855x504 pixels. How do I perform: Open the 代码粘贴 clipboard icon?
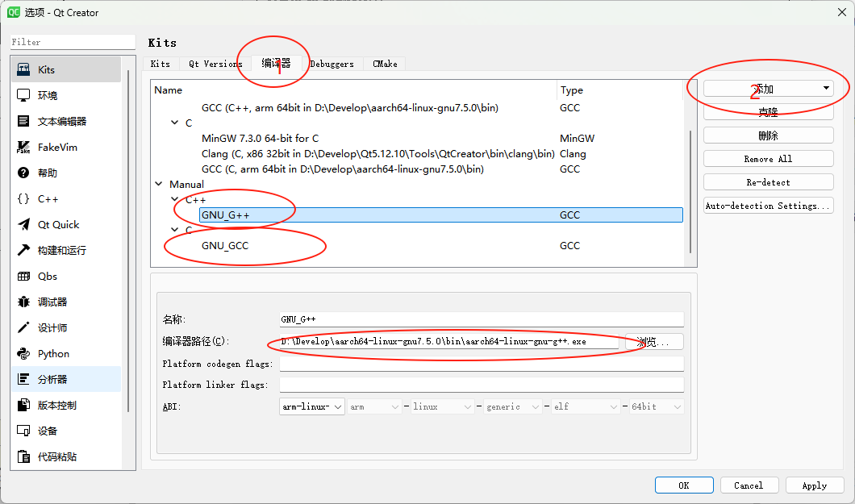(x=23, y=456)
